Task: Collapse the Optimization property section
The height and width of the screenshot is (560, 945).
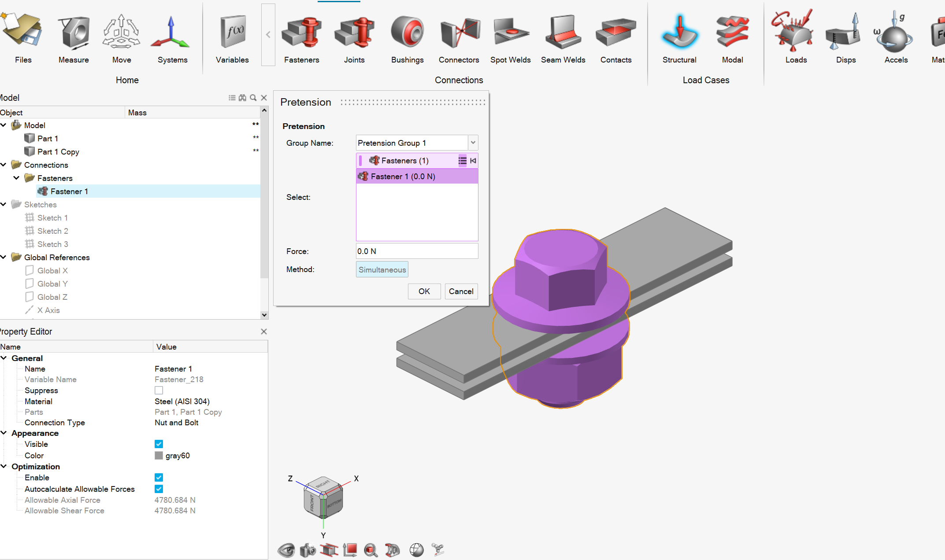Action: [4, 467]
